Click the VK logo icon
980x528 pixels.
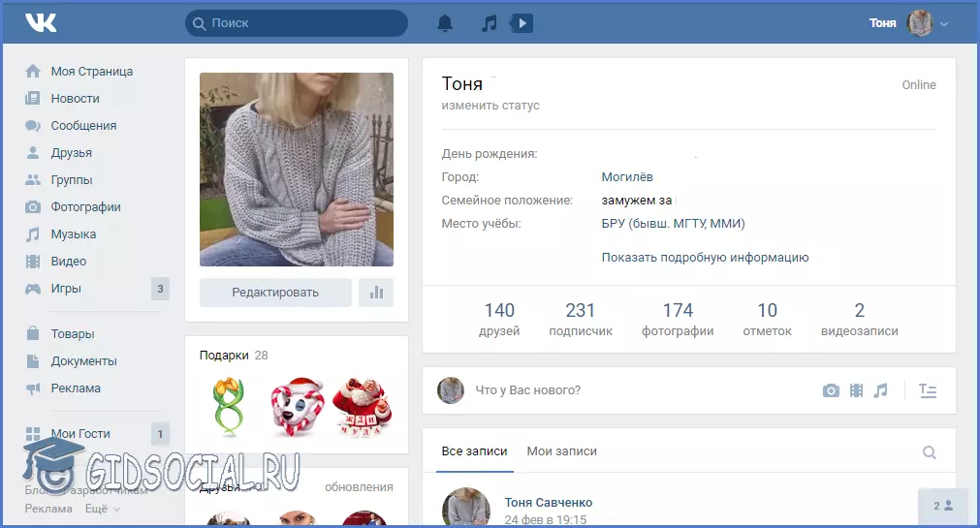41,22
